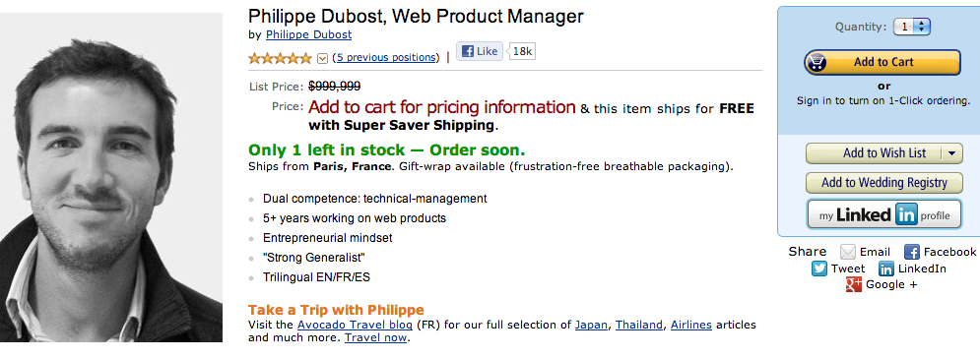
Task: Share via Email envelope icon
Action: pos(847,252)
